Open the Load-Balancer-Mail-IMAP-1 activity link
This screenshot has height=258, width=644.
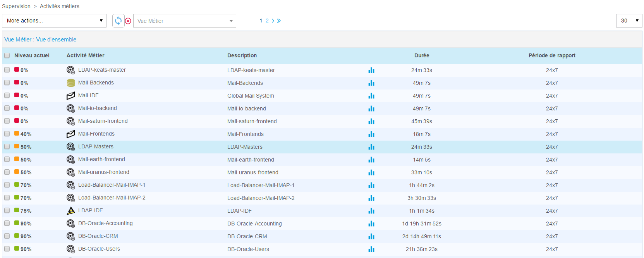[x=112, y=185]
